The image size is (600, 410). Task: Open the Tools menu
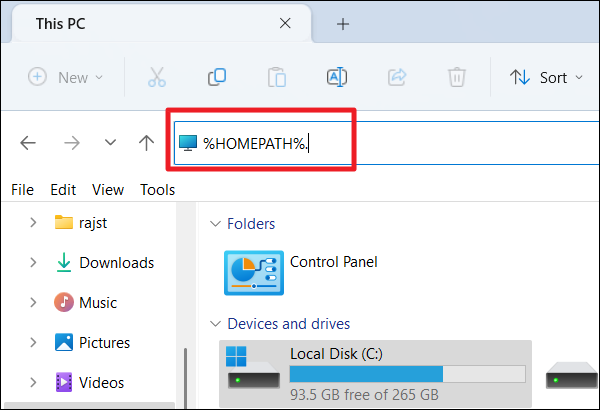tap(158, 190)
